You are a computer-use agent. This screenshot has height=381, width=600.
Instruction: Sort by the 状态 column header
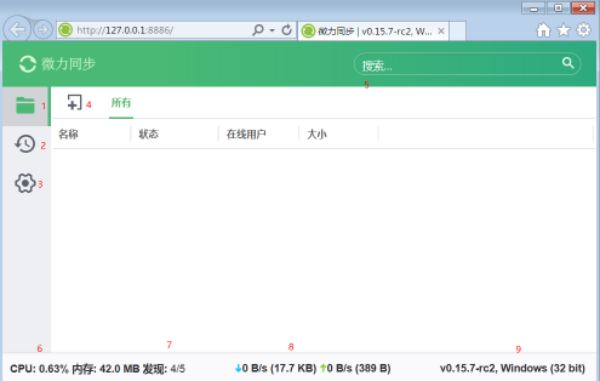[x=148, y=134]
